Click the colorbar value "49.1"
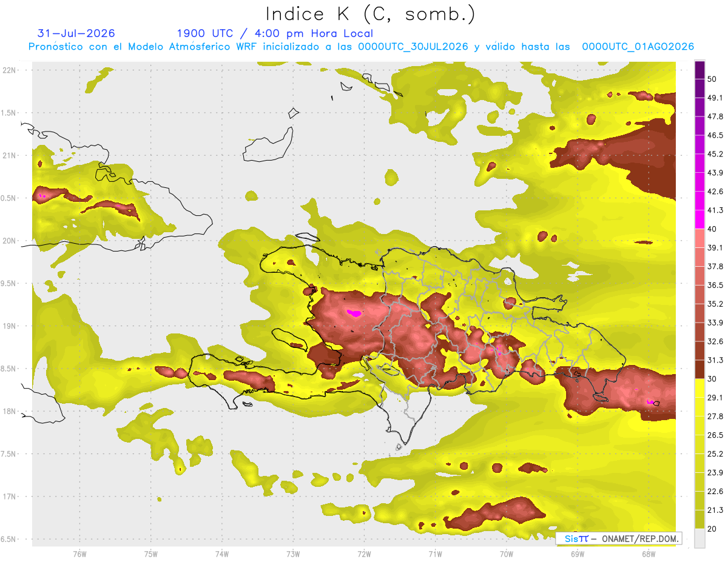The height and width of the screenshot is (562, 728). pyautogui.click(x=715, y=98)
